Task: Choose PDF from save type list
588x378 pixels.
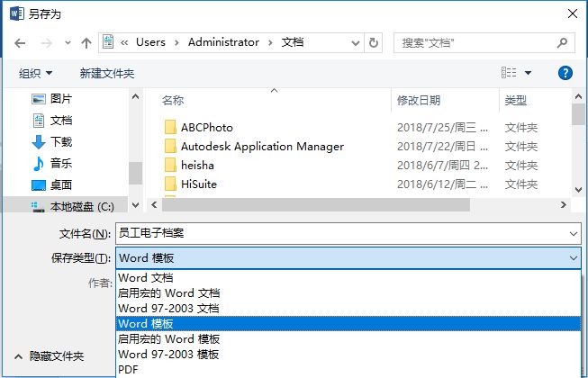Action: click(130, 368)
